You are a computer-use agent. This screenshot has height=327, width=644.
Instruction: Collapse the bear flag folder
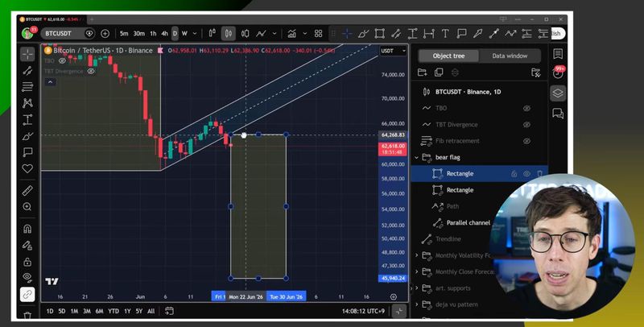(416, 157)
